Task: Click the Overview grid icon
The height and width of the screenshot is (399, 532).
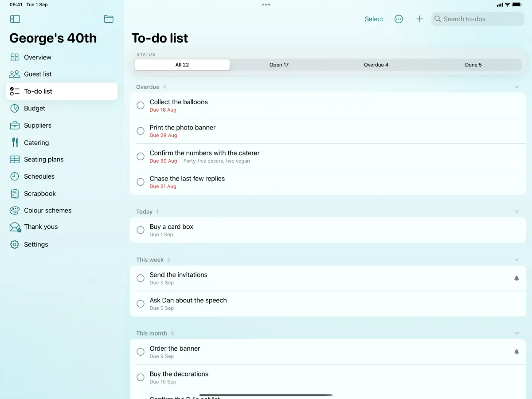Action: [15, 57]
